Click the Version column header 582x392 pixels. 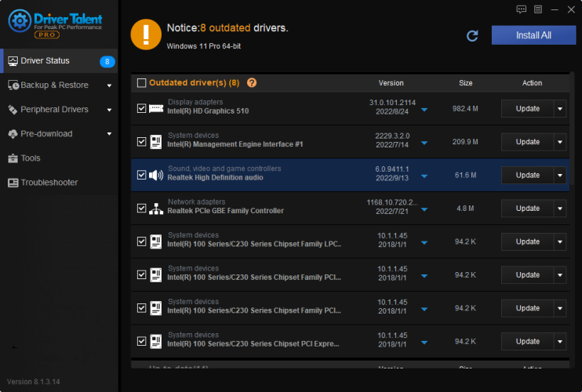pos(391,83)
